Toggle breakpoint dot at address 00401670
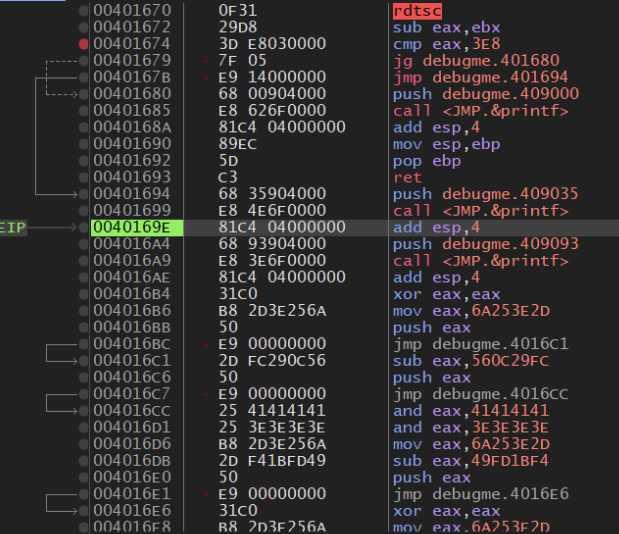This screenshot has width=619, height=534. coord(83,11)
